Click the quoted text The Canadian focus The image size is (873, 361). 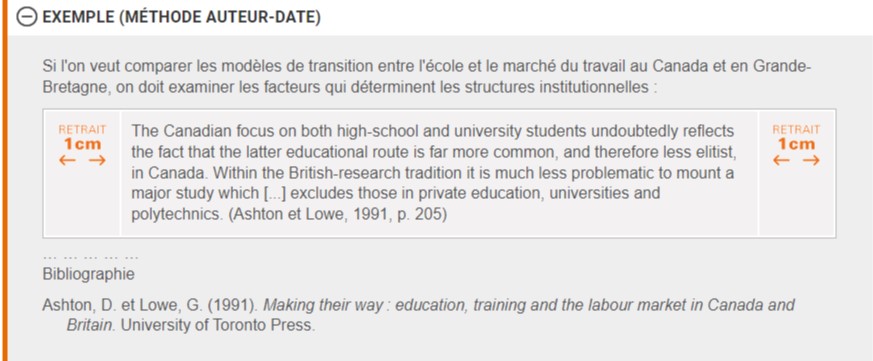click(433, 173)
